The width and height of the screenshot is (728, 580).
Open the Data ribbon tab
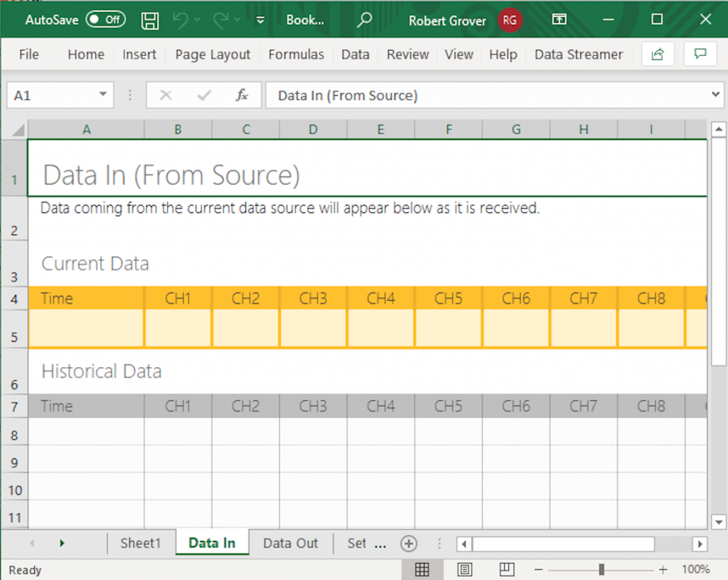[355, 54]
